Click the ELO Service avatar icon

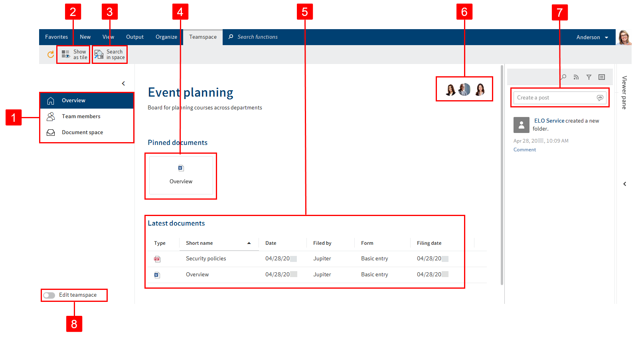click(x=521, y=125)
